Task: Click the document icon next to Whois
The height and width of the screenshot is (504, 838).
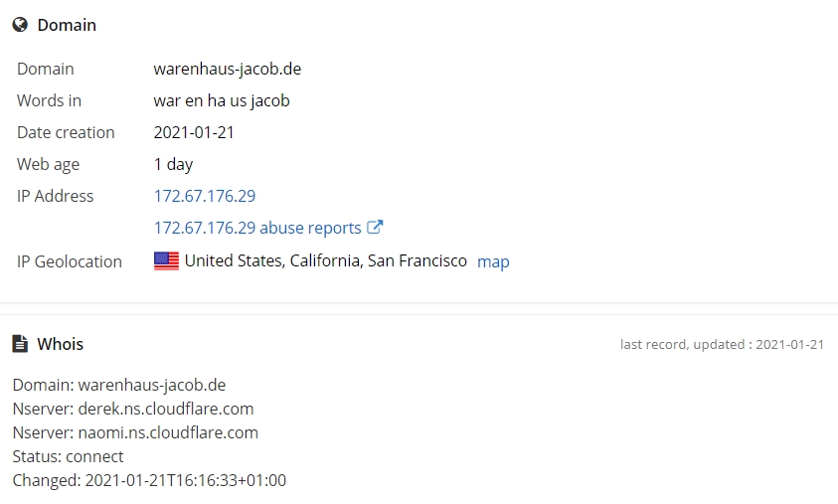Action: pos(20,344)
